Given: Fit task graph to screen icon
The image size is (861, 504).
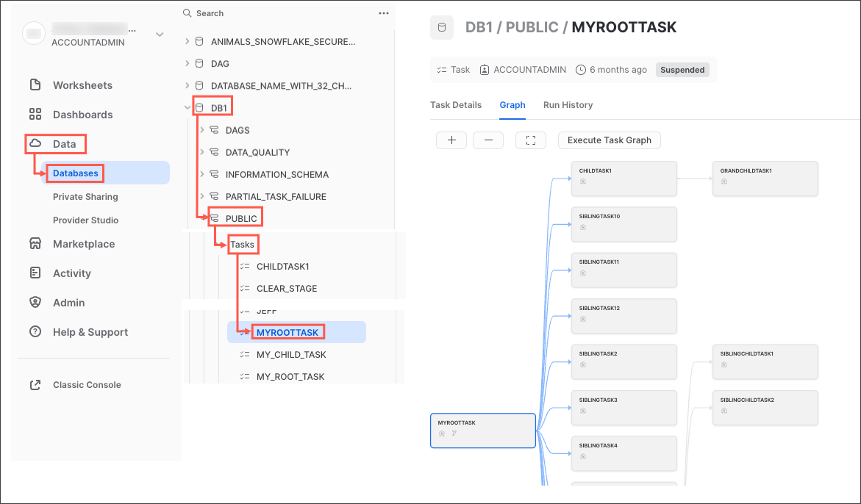Looking at the screenshot, I should point(531,140).
